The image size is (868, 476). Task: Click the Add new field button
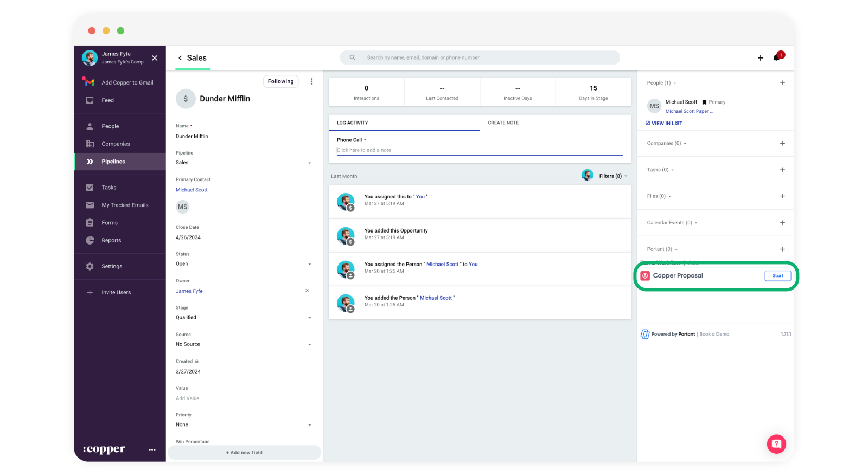[244, 452]
